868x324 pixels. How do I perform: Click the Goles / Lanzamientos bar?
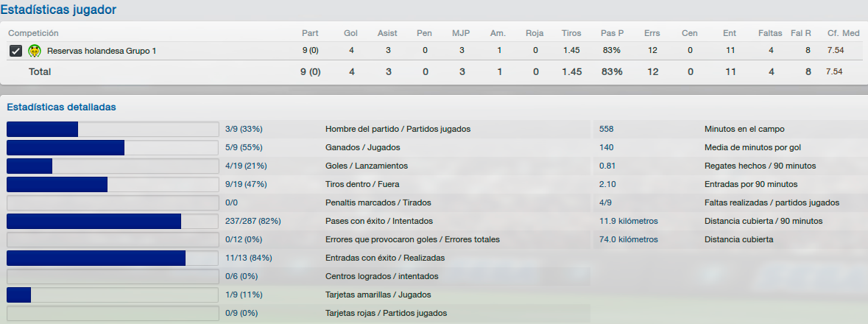tap(113, 166)
